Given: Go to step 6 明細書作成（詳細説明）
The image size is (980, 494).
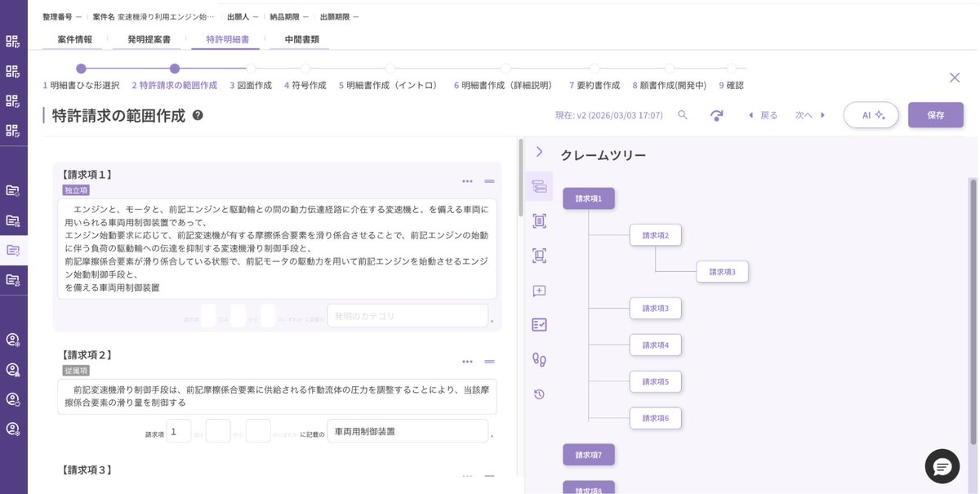Looking at the screenshot, I should click(x=506, y=85).
